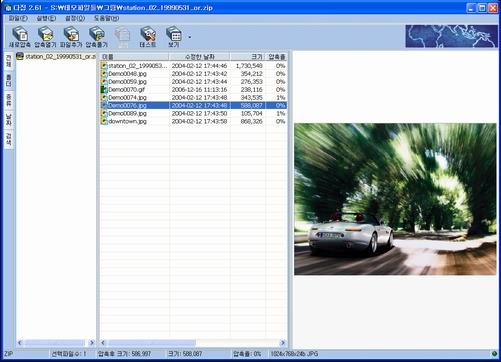501x362 pixels.
Task: Select the downtown.jpg file name
Action: coord(127,121)
